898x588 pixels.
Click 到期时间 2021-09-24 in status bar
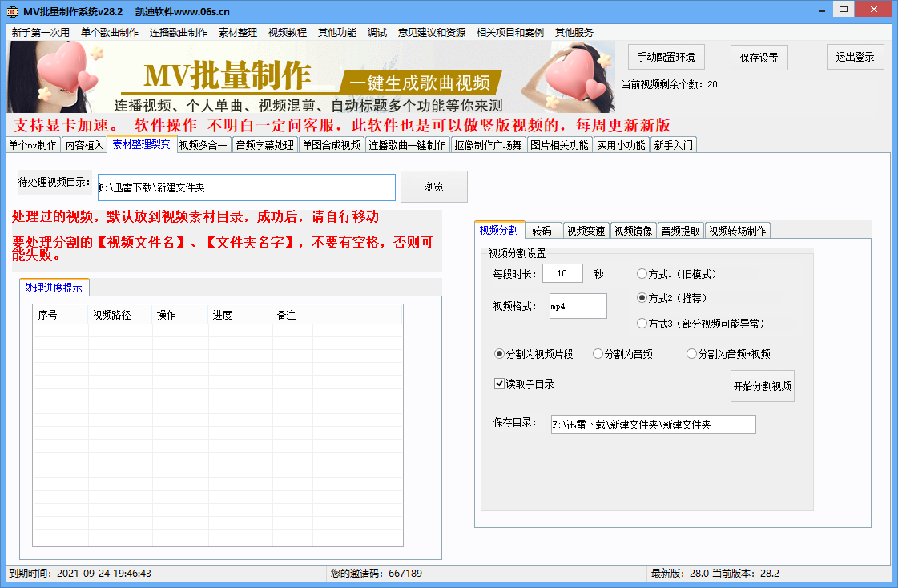80,573
